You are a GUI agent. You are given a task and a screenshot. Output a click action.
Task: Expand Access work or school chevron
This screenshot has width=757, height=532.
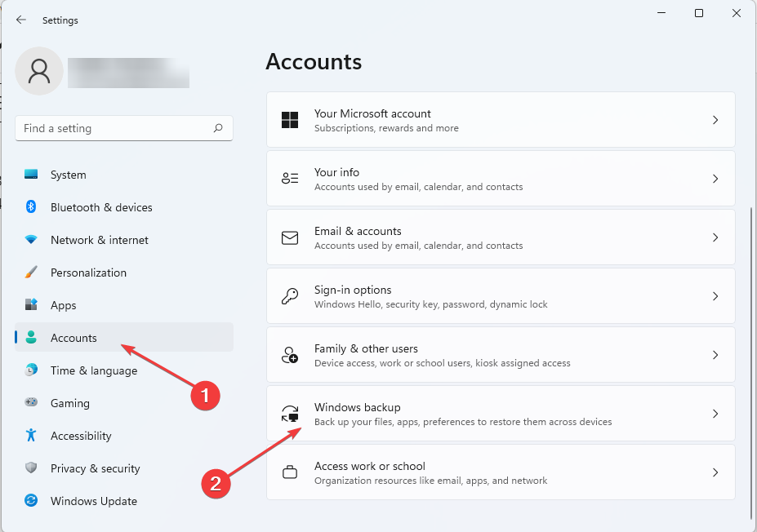click(715, 472)
